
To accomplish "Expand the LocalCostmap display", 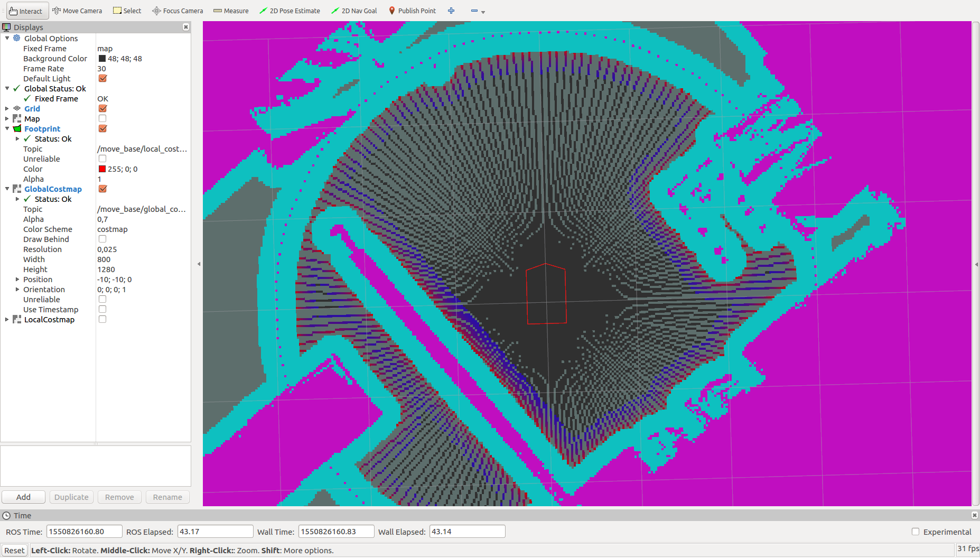I will coord(7,319).
